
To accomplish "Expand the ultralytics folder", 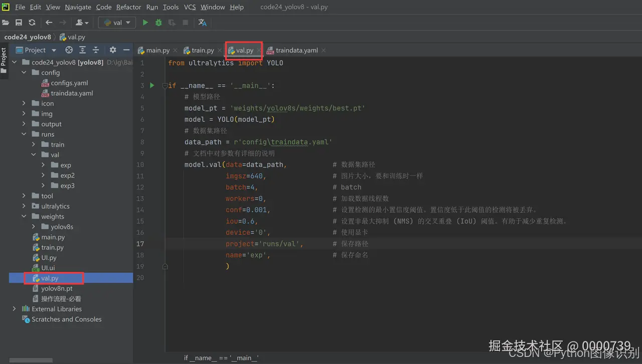I will (24, 206).
